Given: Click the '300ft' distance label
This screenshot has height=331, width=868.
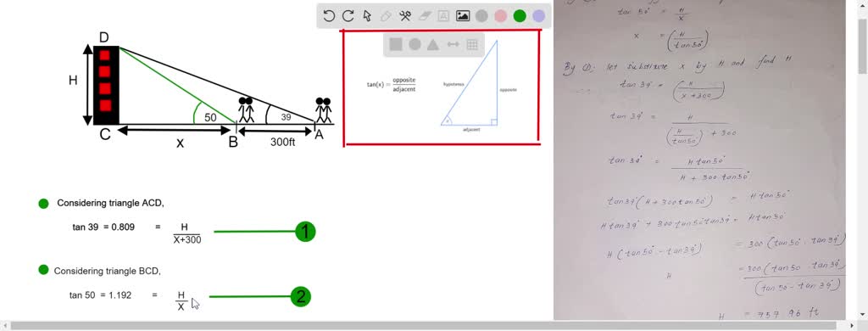Looking at the screenshot, I should [x=282, y=142].
